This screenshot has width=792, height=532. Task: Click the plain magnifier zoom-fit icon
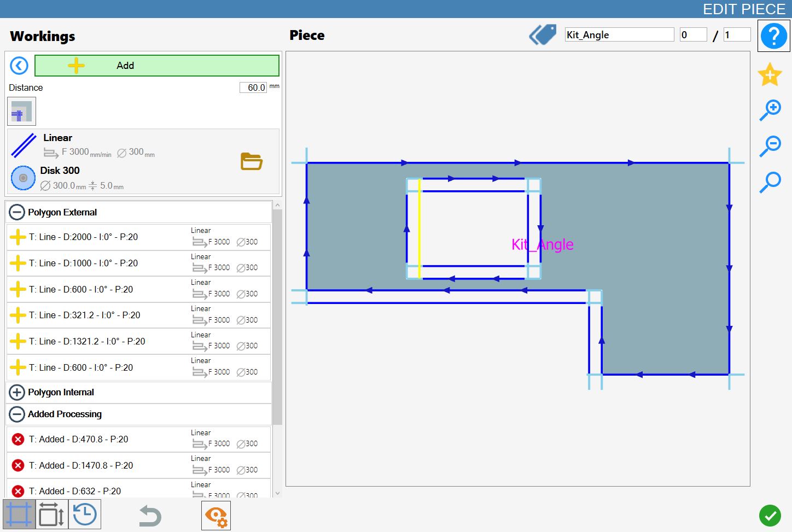[x=770, y=182]
